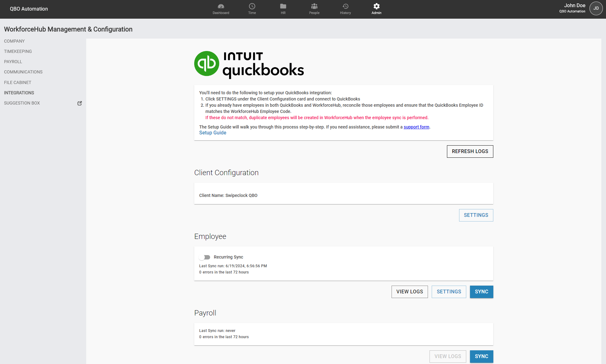Open the Setup Guide link
The image size is (606, 364).
pos(213,133)
